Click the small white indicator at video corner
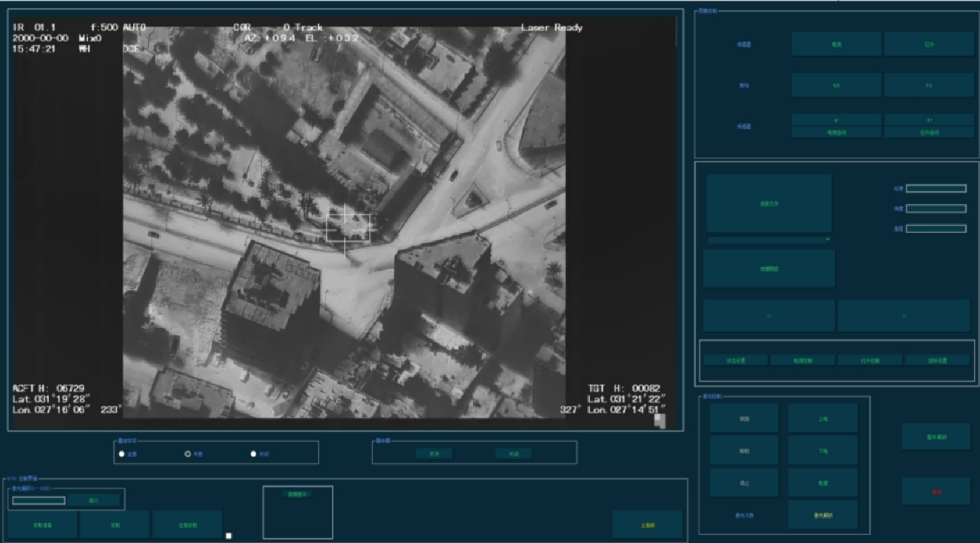This screenshot has width=980, height=543. click(660, 420)
